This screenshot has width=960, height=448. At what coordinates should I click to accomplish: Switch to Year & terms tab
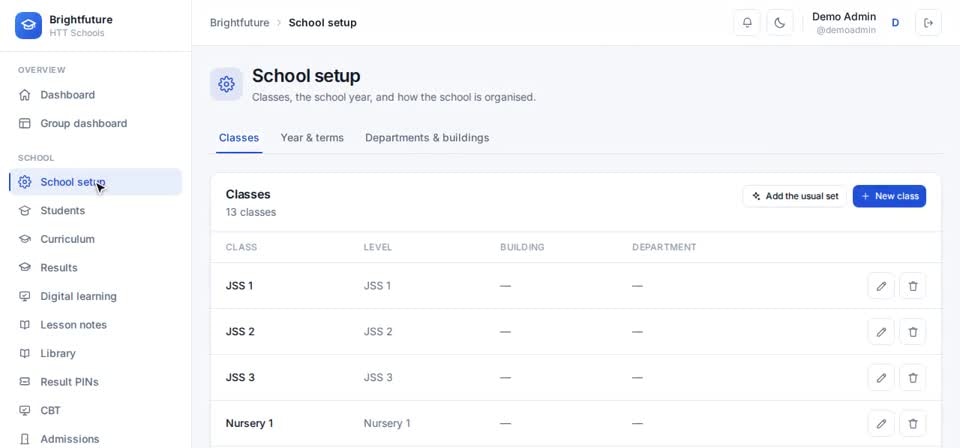[312, 138]
